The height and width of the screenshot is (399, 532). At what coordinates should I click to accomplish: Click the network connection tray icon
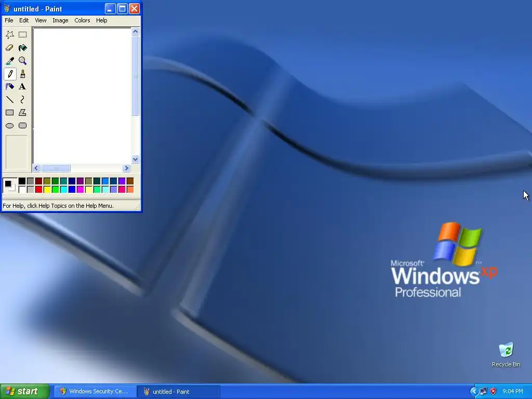(x=484, y=391)
